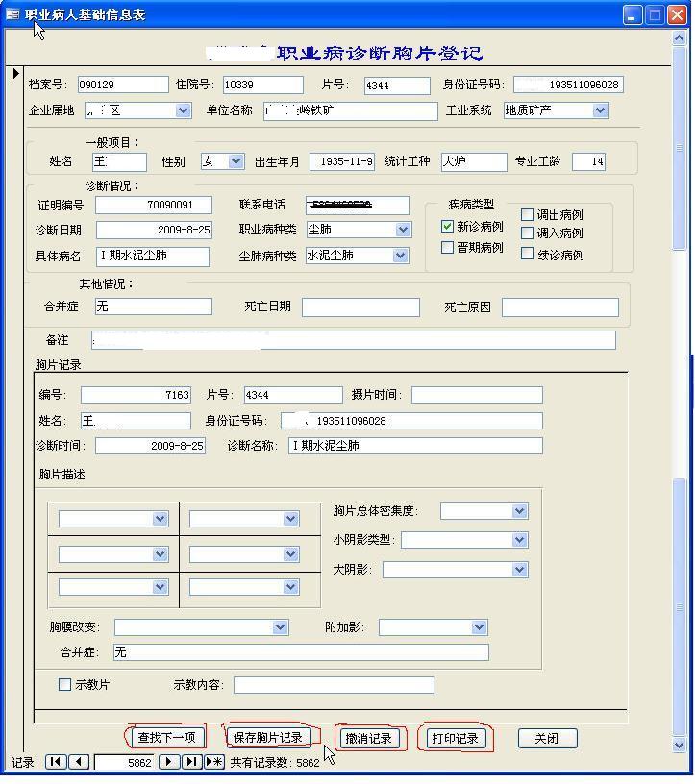
Task: Click scroll up arrow of vertical scrollbar
Action: pyautogui.click(x=679, y=38)
